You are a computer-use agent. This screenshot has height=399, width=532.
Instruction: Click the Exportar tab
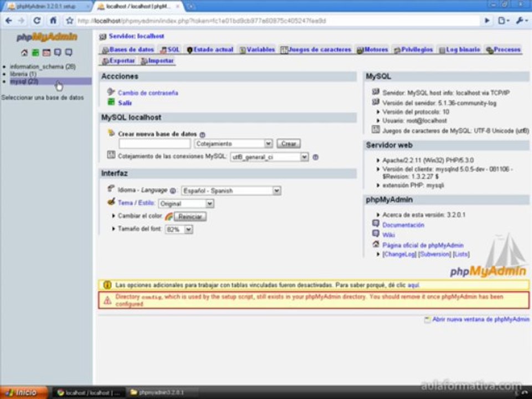tap(119, 61)
